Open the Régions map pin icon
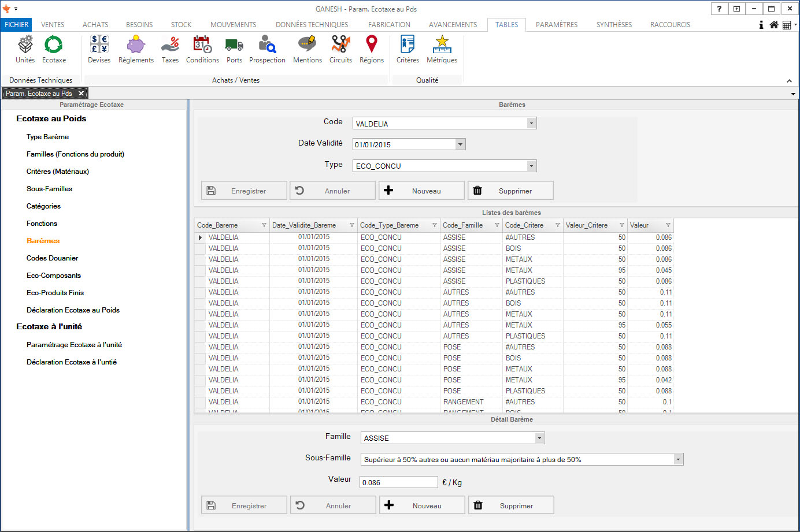 (x=371, y=49)
